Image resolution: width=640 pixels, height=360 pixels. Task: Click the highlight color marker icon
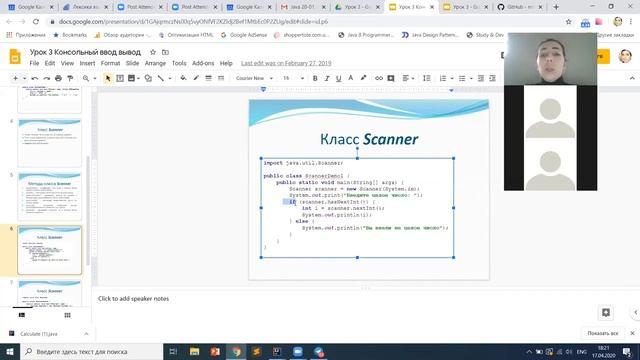363,78
